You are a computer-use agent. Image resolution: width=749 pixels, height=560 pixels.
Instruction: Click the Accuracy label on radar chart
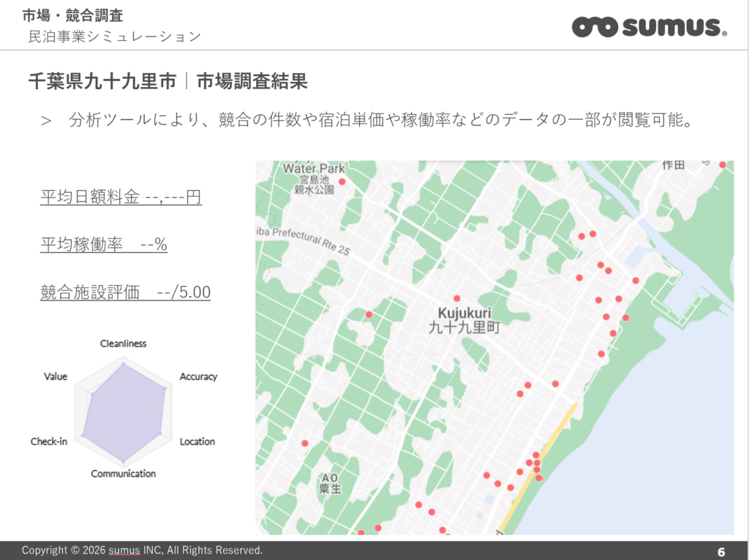(198, 377)
